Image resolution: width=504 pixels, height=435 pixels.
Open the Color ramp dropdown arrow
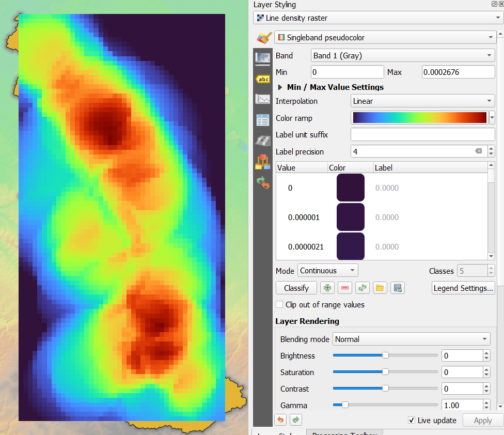tap(491, 117)
